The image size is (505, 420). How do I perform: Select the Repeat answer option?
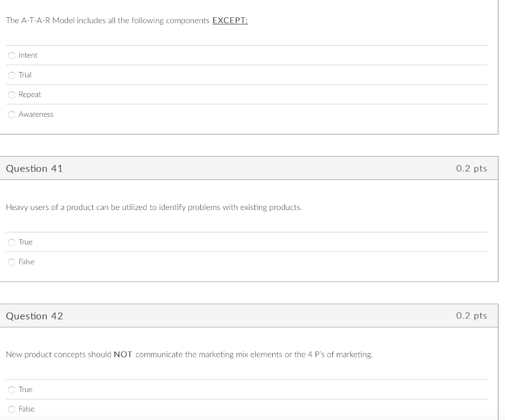pos(11,95)
